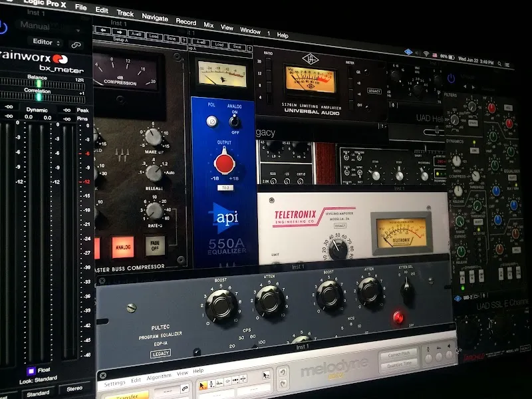The image size is (532, 399).
Task: Close the Melodyne plugin window
Action: click(103, 376)
